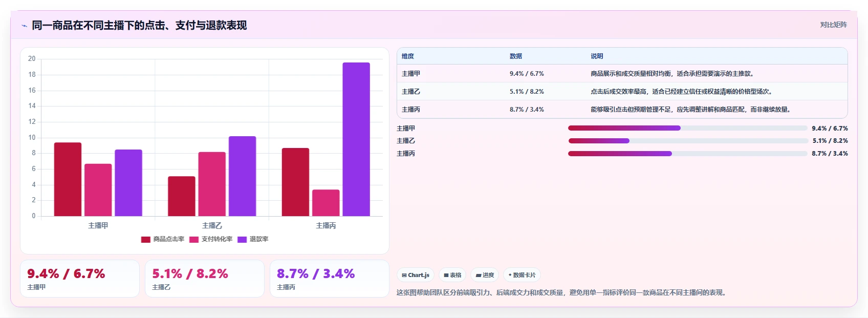
Task: Click 主播甲's 支付转化率 bar in the chart
Action: [x=98, y=190]
